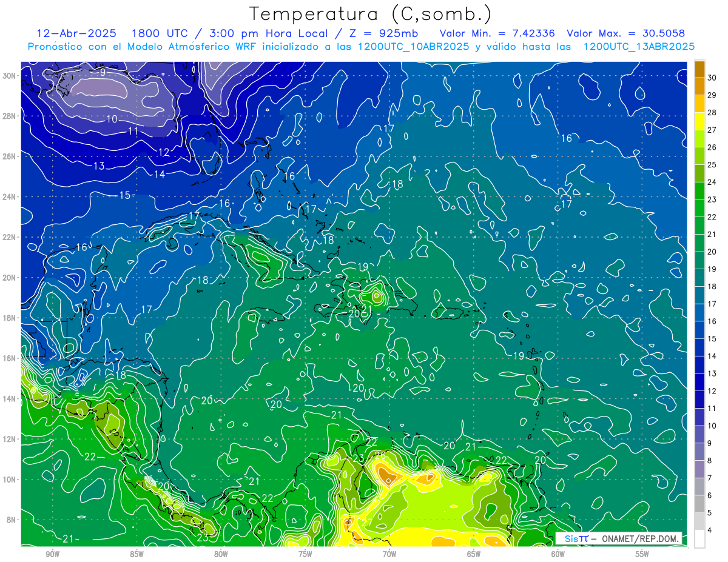The width and height of the screenshot is (728, 562).
Task: Click the "13" contour label on the map
Action: pyautogui.click(x=99, y=166)
